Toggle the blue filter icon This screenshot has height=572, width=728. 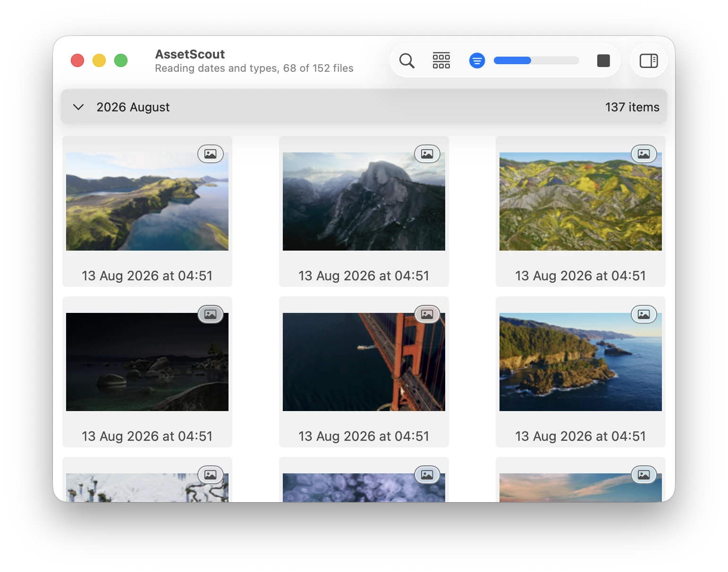[x=477, y=61]
